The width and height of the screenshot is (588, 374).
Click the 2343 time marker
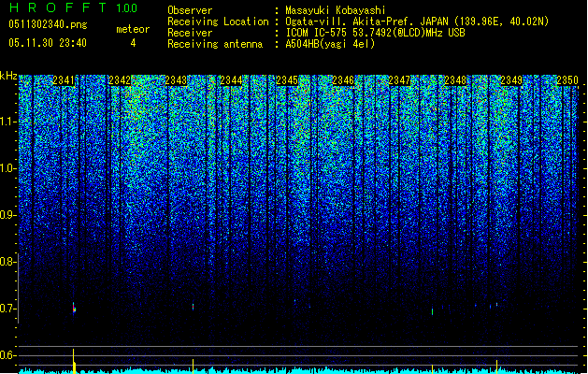point(176,80)
